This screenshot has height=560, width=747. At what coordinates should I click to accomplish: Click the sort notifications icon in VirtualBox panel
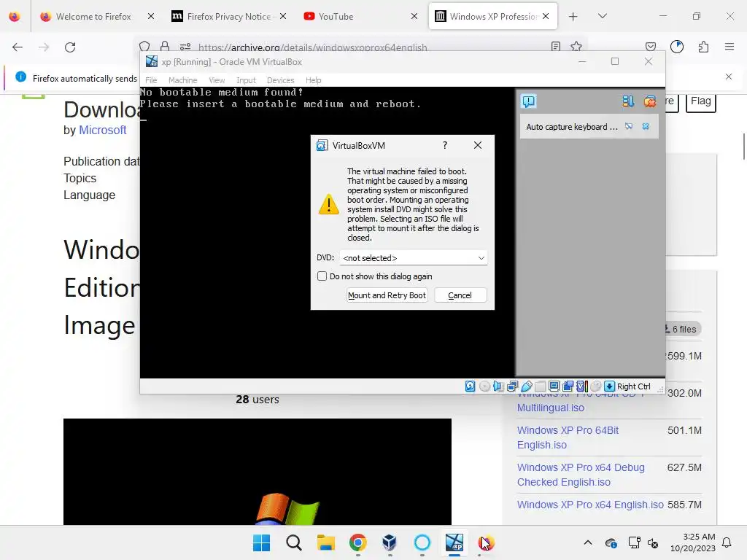tap(628, 101)
